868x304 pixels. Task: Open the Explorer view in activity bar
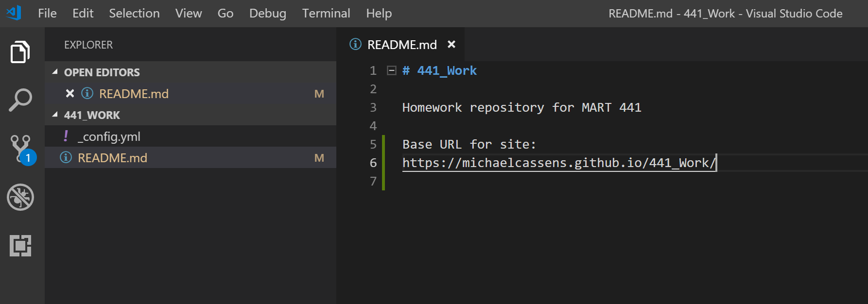click(x=20, y=52)
